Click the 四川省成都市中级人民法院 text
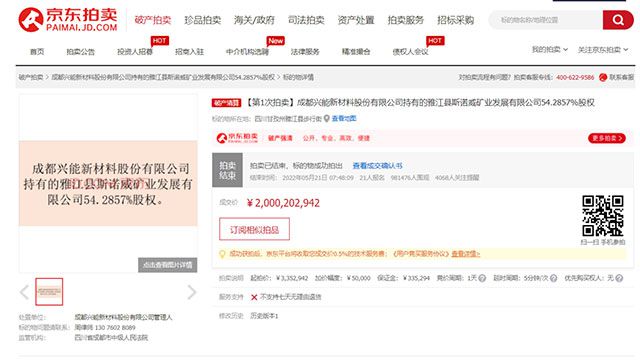 click(x=111, y=338)
